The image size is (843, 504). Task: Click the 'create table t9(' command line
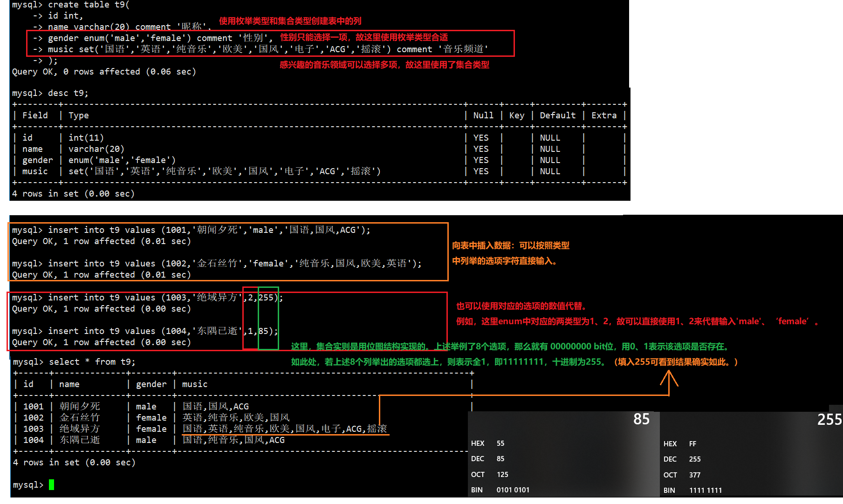71,5
